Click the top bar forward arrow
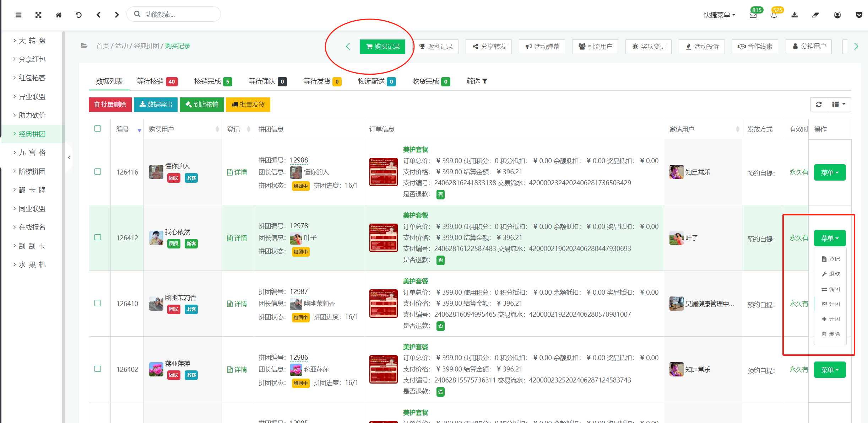 tap(117, 15)
